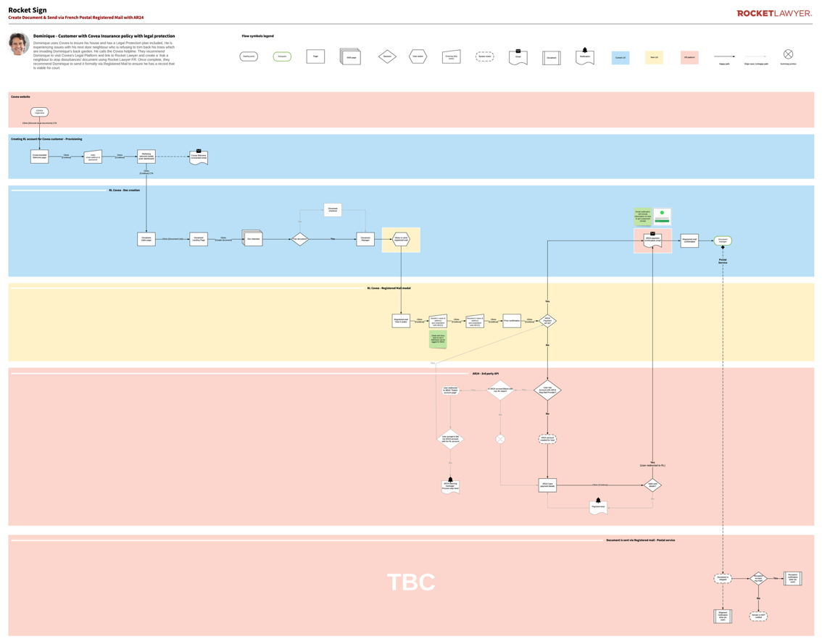Select the yellow New UX color swatch
822x644 pixels.
653,57
